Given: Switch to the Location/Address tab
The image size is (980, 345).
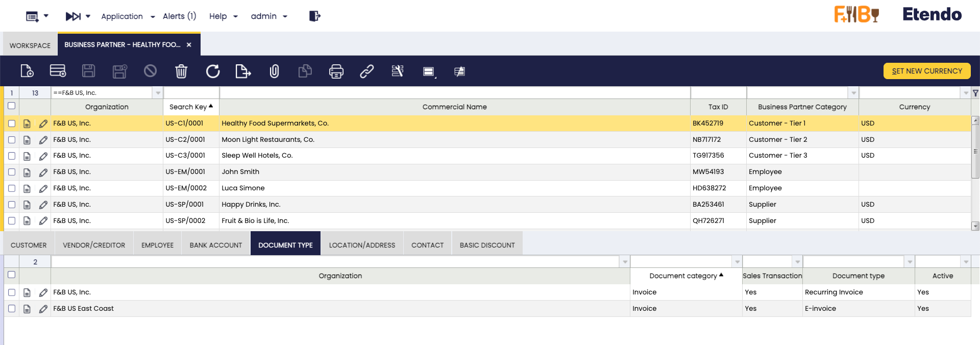Looking at the screenshot, I should coord(362,245).
